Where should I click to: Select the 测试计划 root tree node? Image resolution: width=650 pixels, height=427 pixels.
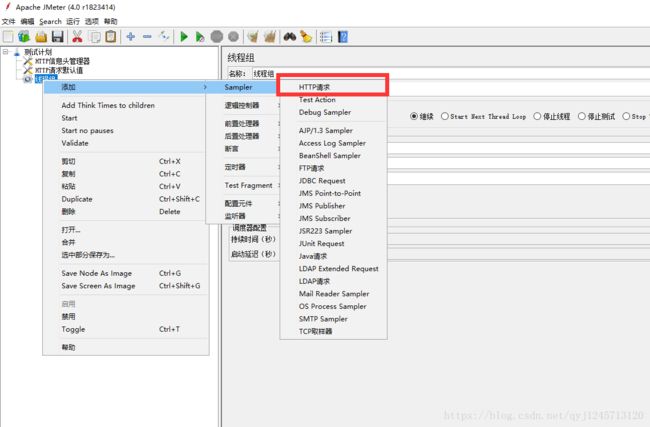pos(38,52)
